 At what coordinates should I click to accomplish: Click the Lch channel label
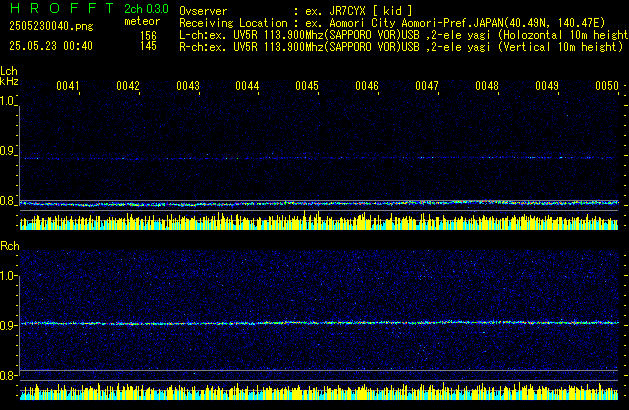pyautogui.click(x=9, y=71)
